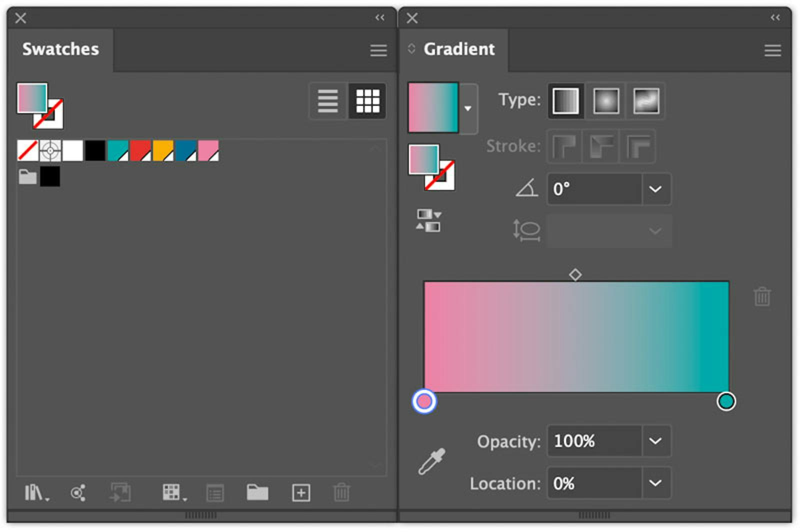Toggle Swatches panel to grid view
This screenshot has height=532, width=800.
click(x=367, y=101)
